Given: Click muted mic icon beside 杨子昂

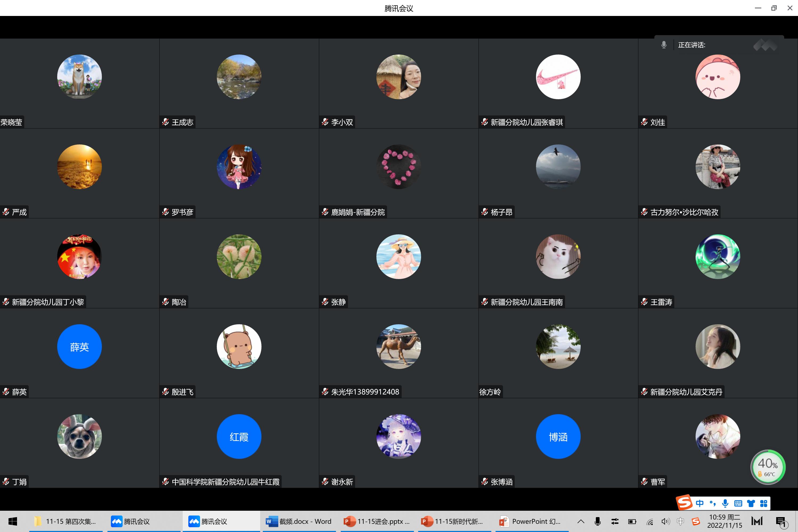Looking at the screenshot, I should tap(484, 212).
